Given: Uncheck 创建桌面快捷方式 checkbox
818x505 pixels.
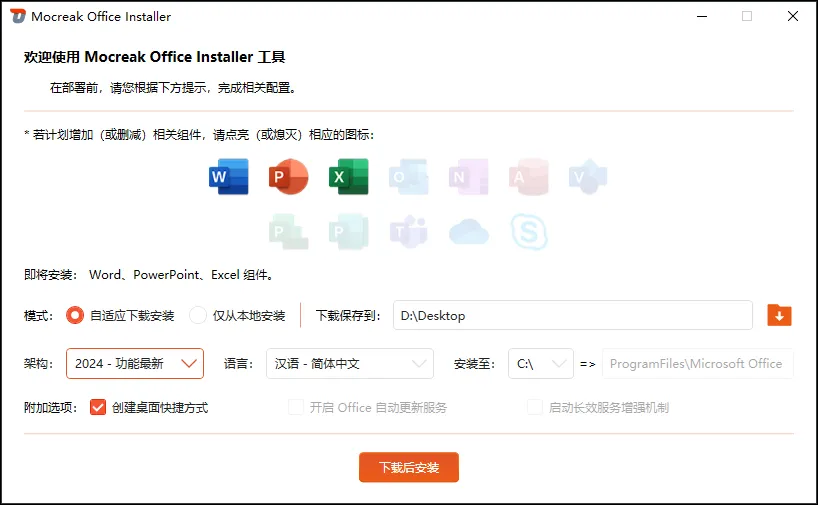Looking at the screenshot, I should tap(98, 407).
